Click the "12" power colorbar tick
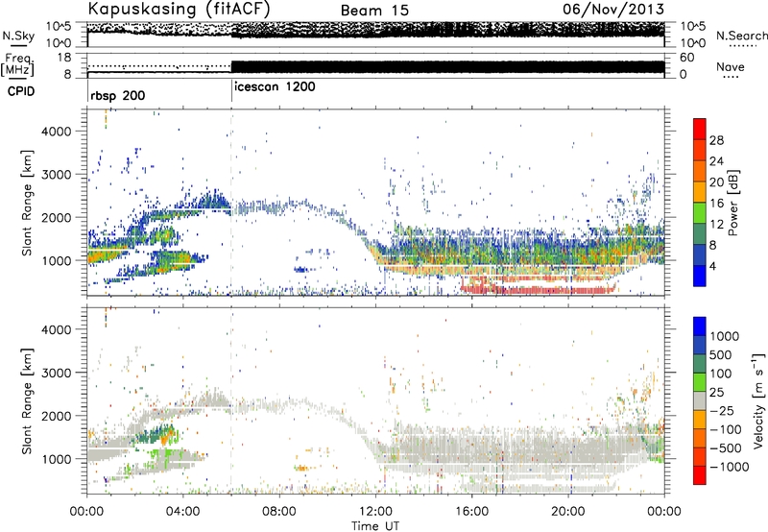 point(716,225)
